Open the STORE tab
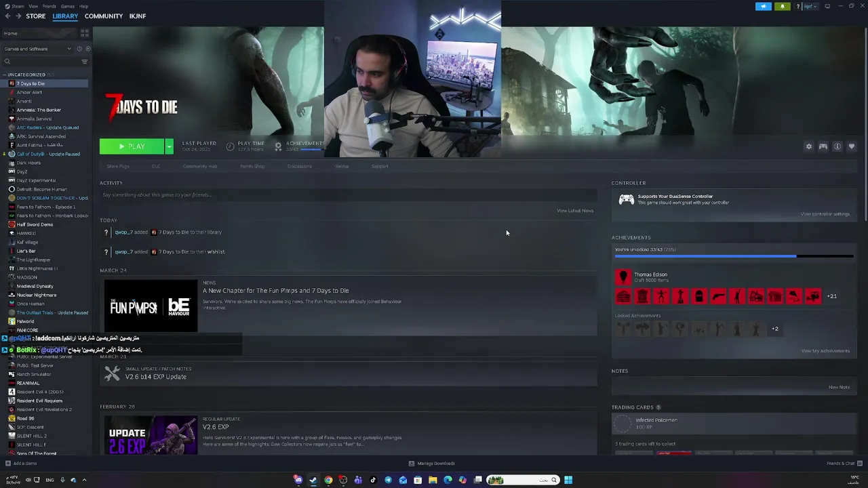Screen dimensions: 868x488 tap(35, 16)
